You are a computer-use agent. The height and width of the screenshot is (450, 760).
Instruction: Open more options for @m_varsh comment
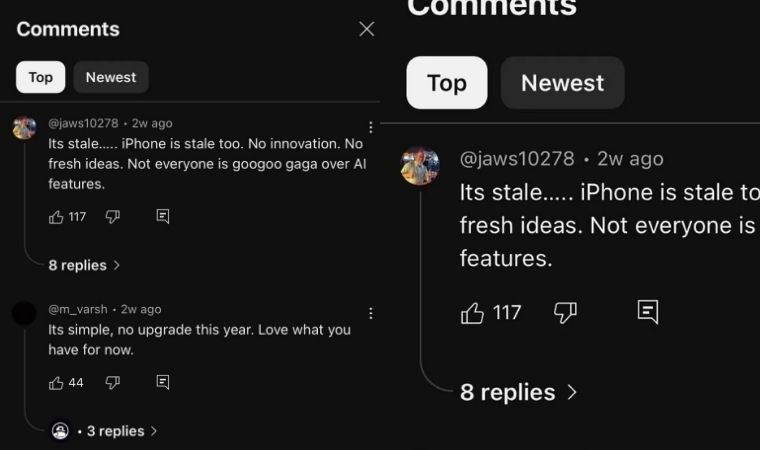371,313
